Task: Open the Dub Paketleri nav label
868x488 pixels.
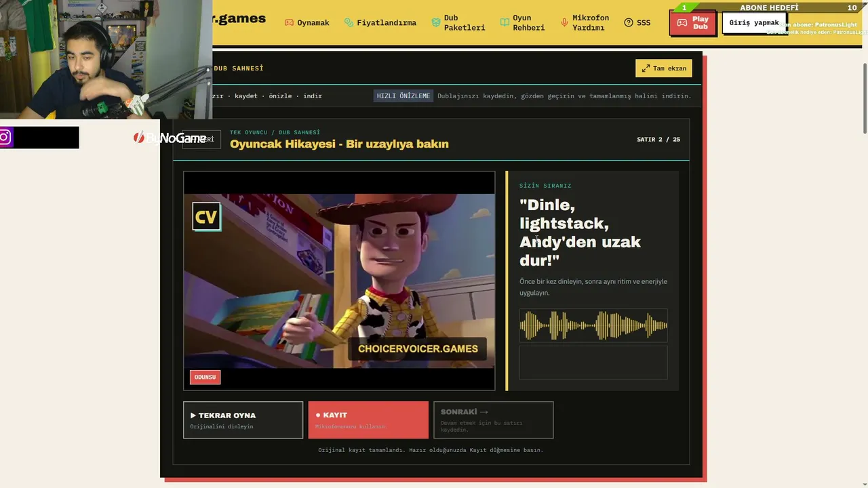Action: 465,22
